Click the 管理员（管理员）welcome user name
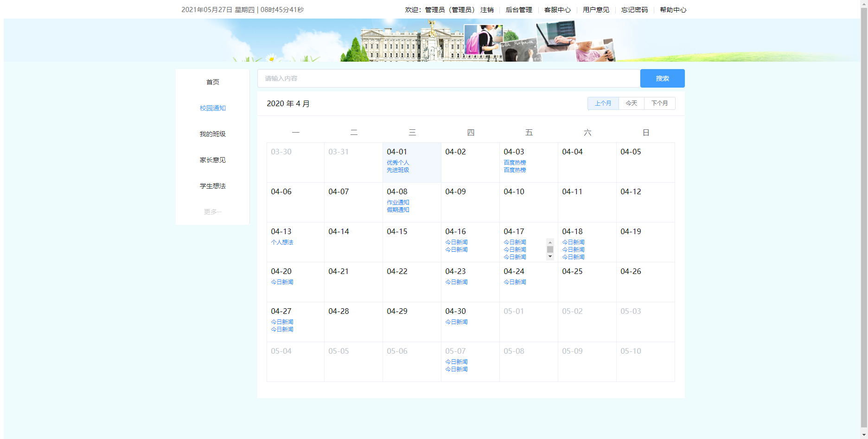 (450, 10)
